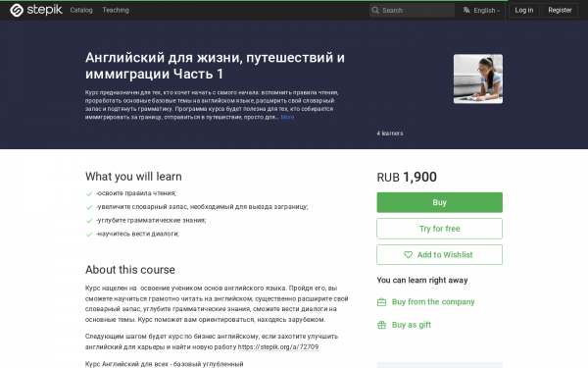
Task: Click checkmark icon beside 'освоите правила чтения'
Action: tap(89, 193)
